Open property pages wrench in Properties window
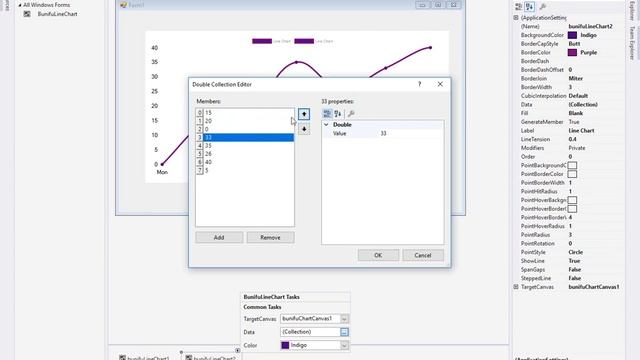This screenshot has height=360, width=640. pyautogui.click(x=542, y=7)
